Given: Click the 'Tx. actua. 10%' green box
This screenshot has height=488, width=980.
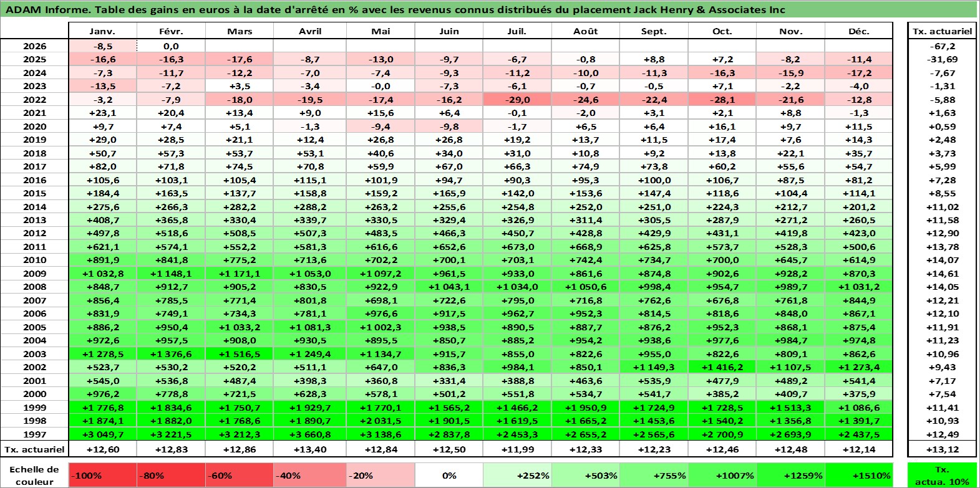Looking at the screenshot, I should 942,475.
